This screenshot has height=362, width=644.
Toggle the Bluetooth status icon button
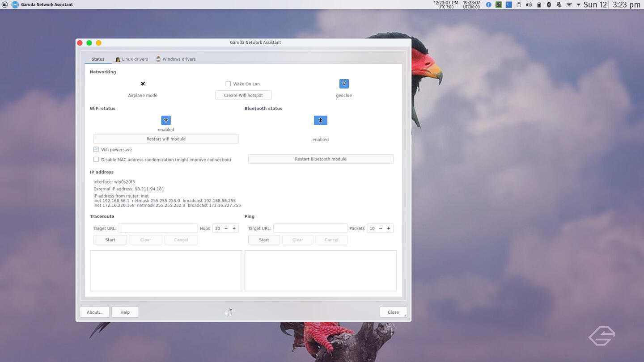point(321,120)
